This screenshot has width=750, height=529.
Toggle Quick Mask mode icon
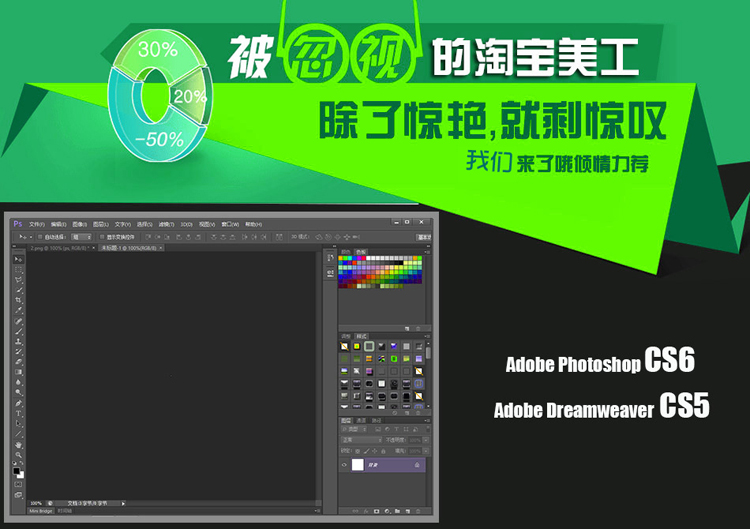18,484
